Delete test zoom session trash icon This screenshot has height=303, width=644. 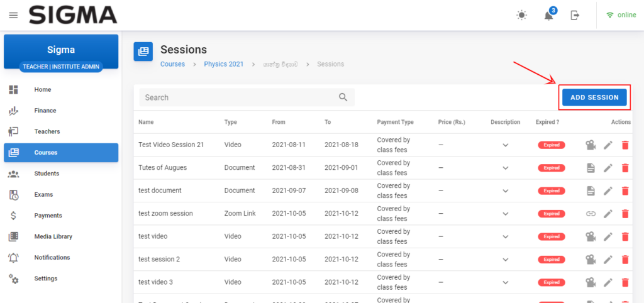pyautogui.click(x=625, y=214)
